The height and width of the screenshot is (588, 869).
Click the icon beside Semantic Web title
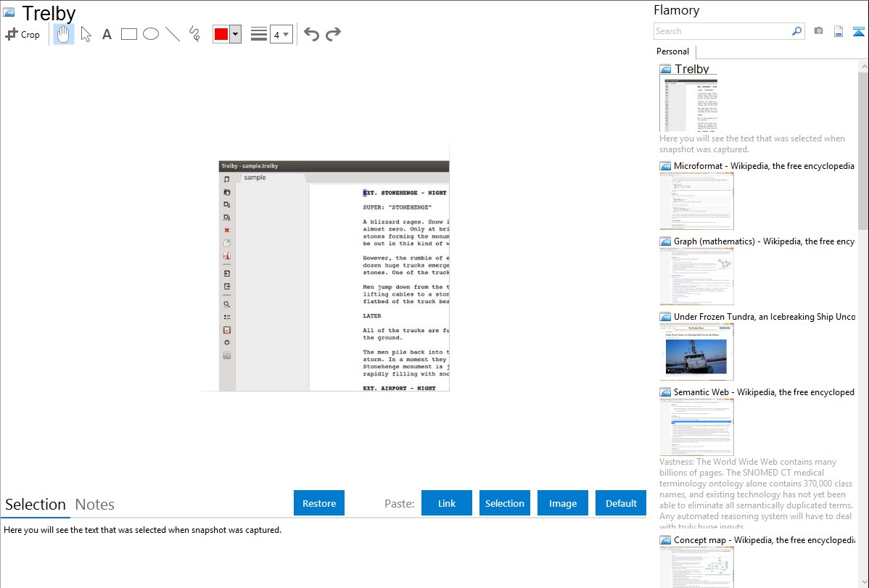[x=665, y=392]
